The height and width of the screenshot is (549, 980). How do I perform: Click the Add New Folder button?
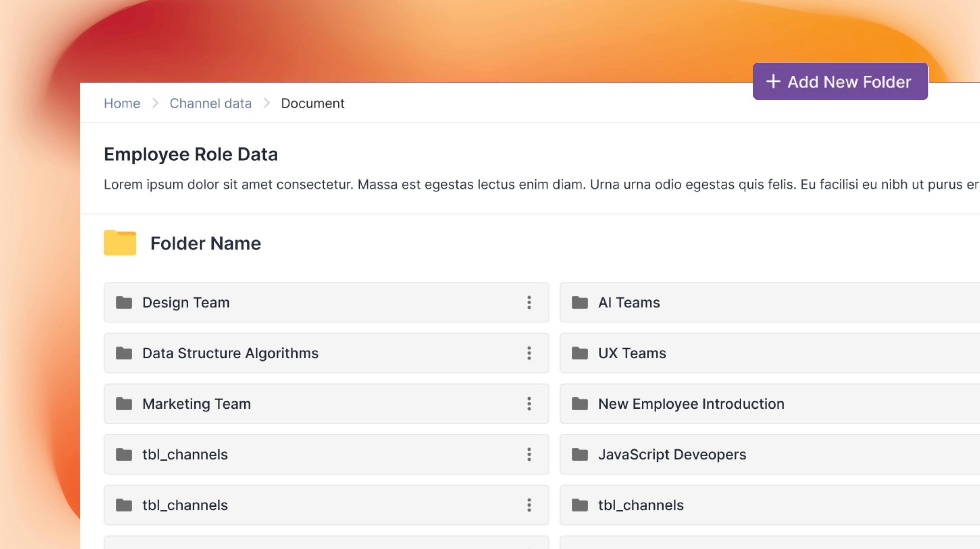840,81
